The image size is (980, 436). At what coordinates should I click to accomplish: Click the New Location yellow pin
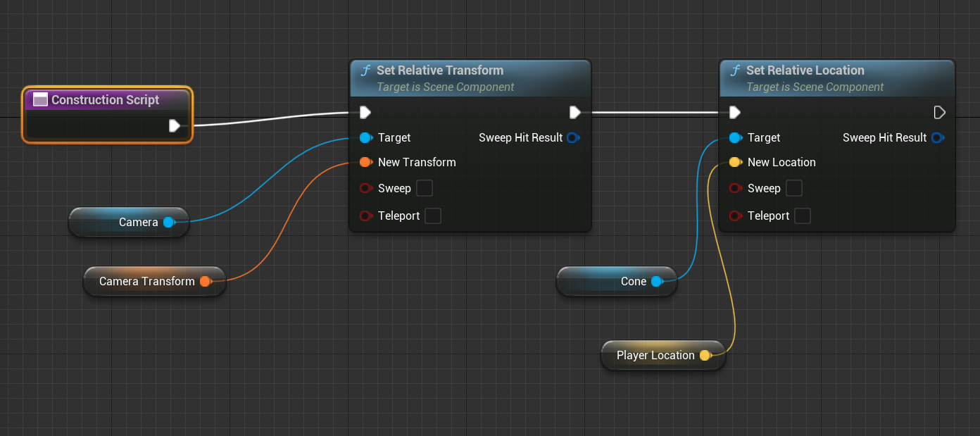coord(735,162)
